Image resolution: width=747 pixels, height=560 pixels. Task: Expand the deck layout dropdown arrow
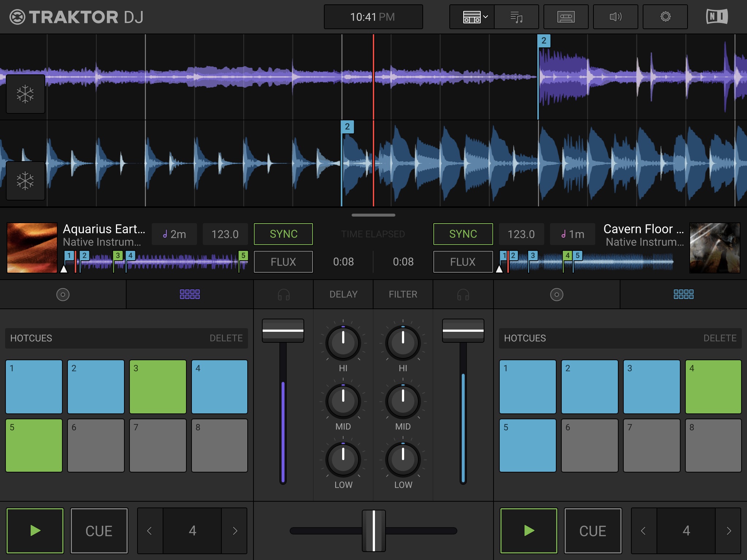(485, 17)
